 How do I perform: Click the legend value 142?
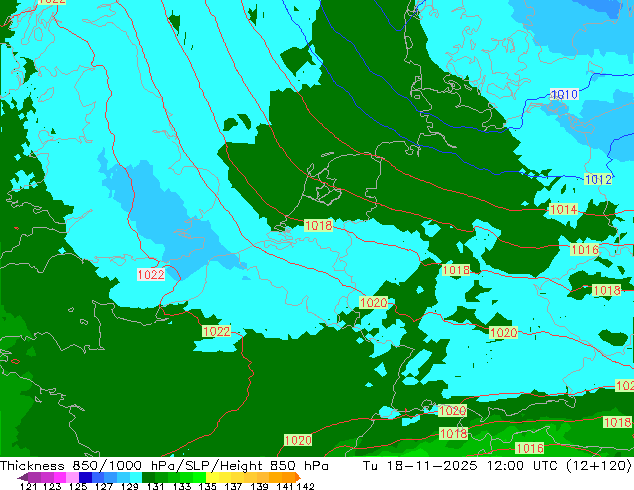tap(306, 486)
